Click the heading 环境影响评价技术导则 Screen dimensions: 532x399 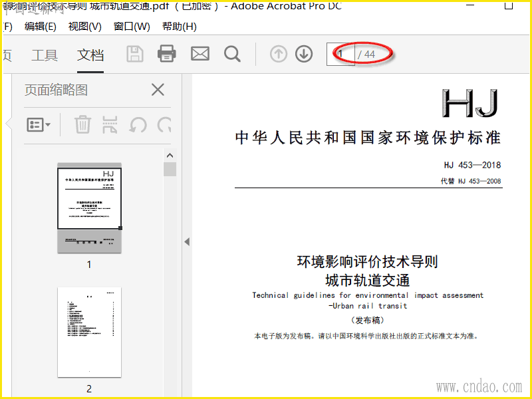tap(368, 262)
